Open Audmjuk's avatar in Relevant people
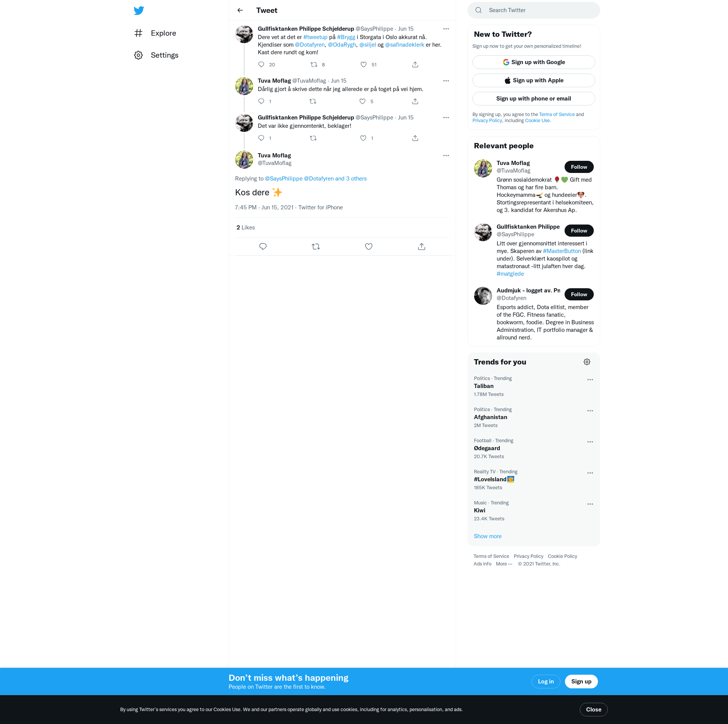This screenshot has height=724, width=728. tap(483, 296)
